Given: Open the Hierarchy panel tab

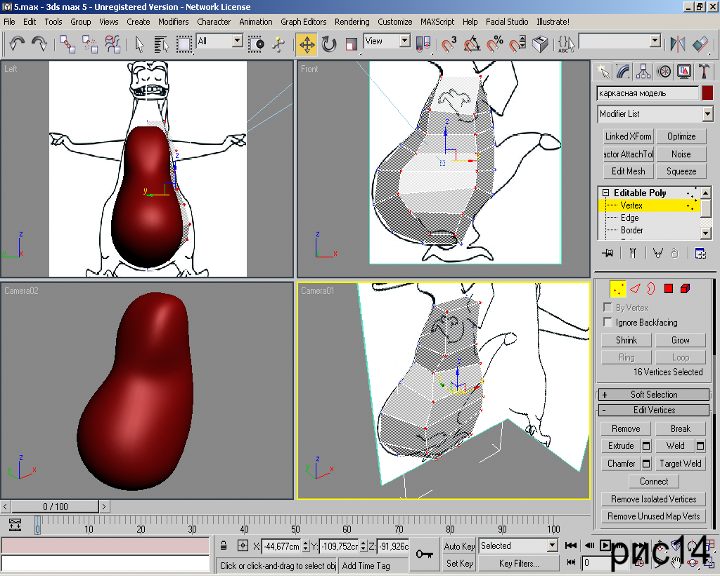Looking at the screenshot, I should coord(643,71).
